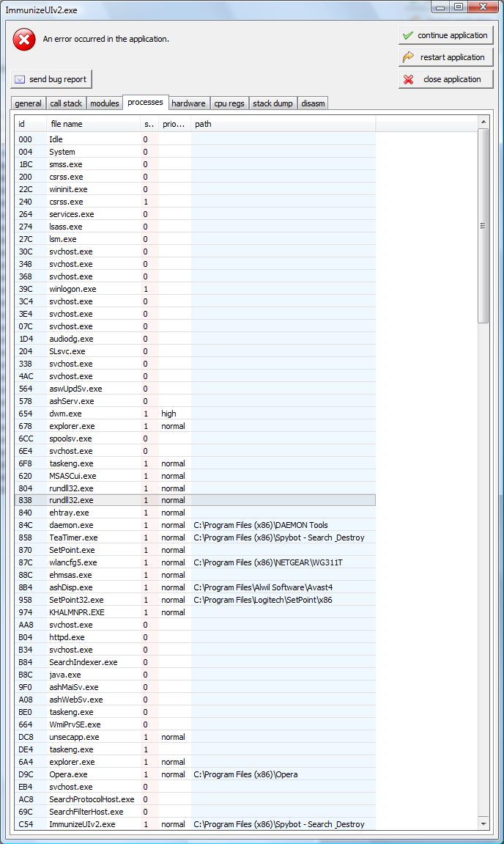Select the ehtray.exe row
This screenshot has height=844, width=504.
coord(196,513)
